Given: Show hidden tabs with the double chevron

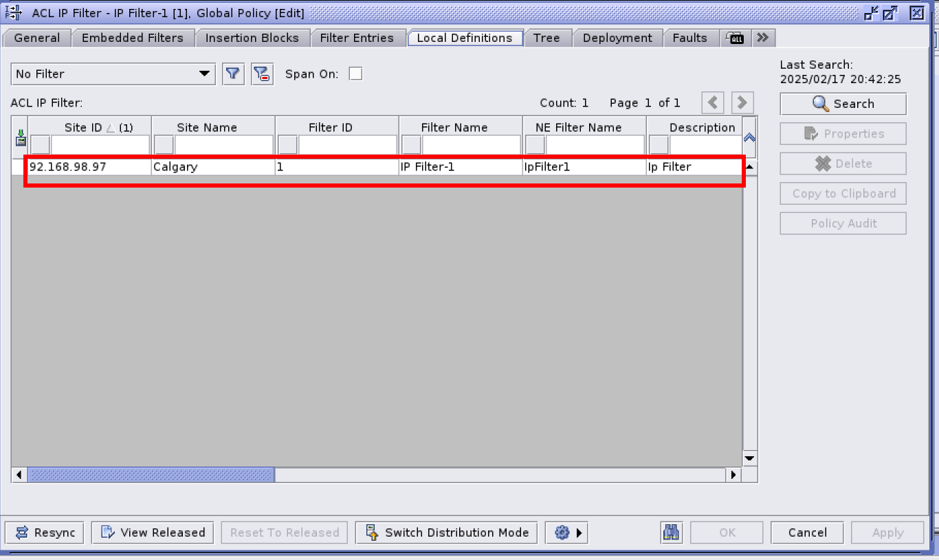Looking at the screenshot, I should click(762, 38).
